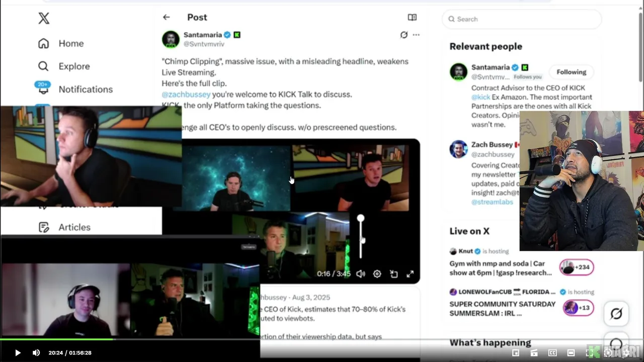The width and height of the screenshot is (644, 362).
Task: Open the embedded tweet video settings gear
Action: tap(377, 274)
